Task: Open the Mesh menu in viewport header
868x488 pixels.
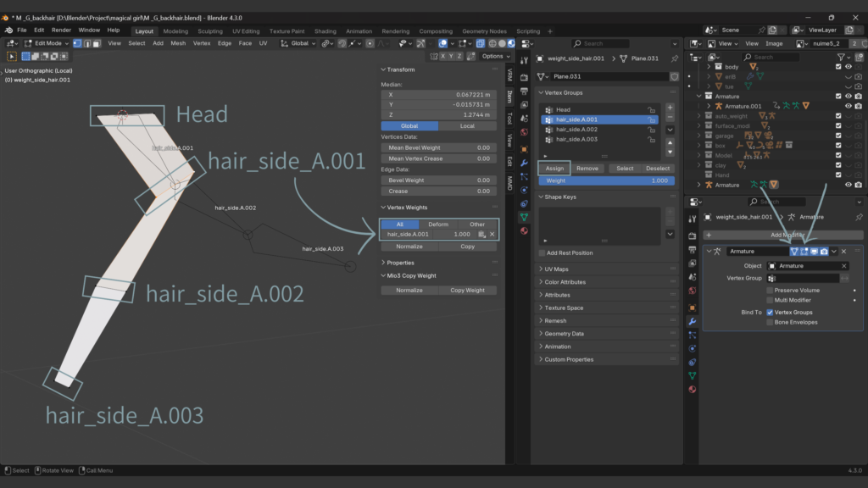Action: pos(178,43)
